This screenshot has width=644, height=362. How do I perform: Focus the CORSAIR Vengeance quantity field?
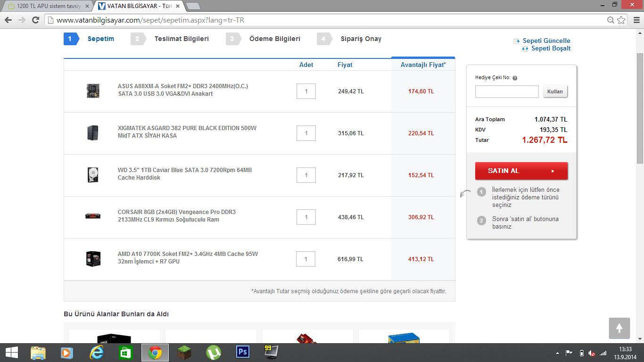306,217
